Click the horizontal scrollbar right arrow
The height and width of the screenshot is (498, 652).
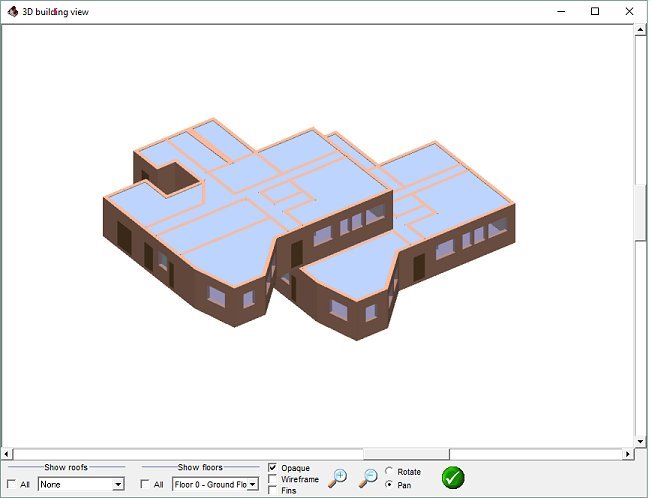[x=628, y=454]
